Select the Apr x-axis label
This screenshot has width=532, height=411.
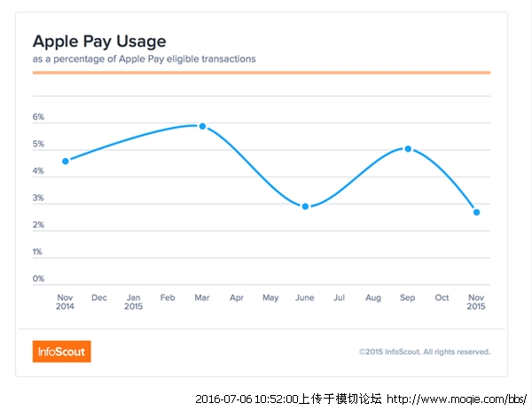[x=236, y=297]
